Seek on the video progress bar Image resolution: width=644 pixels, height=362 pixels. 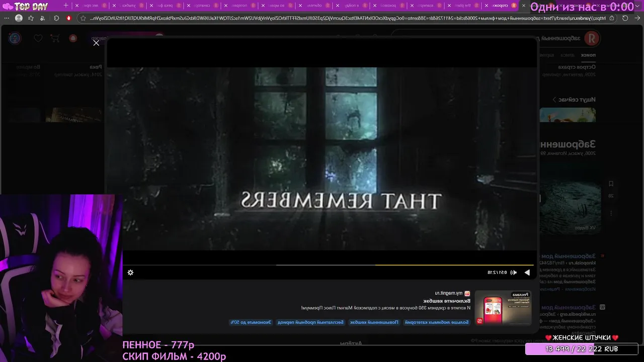pos(328,265)
